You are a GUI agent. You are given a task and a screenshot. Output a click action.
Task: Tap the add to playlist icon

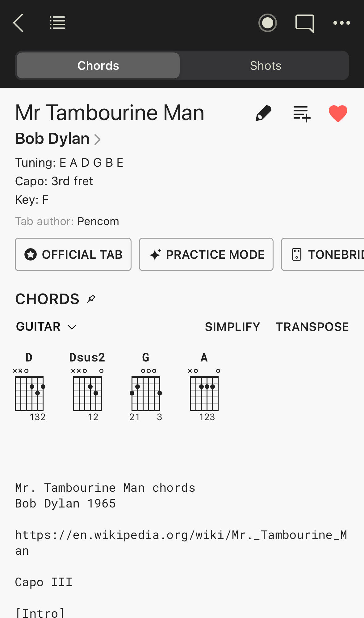coord(302,114)
